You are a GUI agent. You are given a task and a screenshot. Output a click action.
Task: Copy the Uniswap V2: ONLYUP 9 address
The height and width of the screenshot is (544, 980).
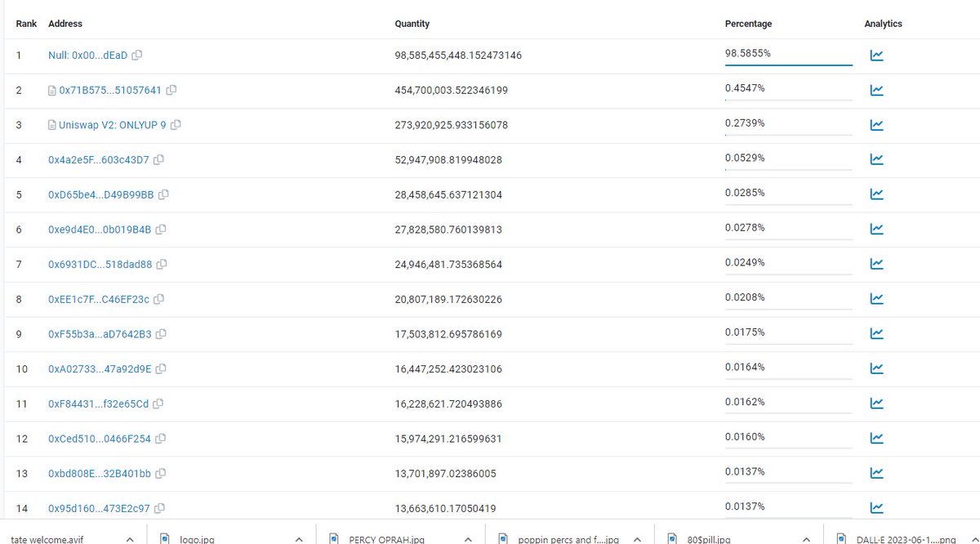pos(176,125)
